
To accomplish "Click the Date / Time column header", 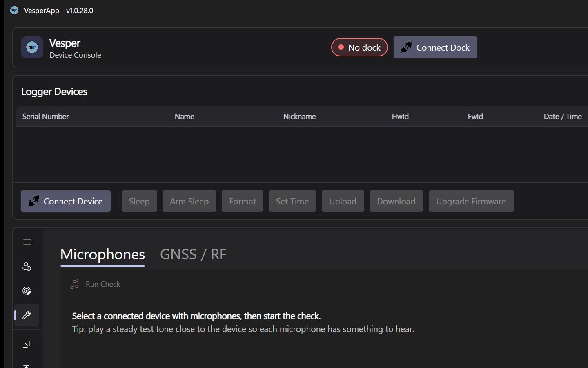I will (563, 117).
